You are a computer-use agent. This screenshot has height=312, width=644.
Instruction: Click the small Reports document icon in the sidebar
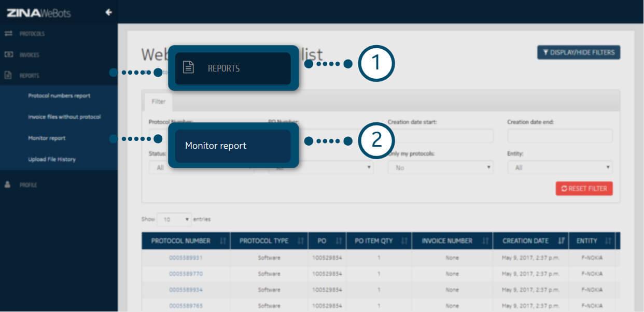[x=8, y=76]
